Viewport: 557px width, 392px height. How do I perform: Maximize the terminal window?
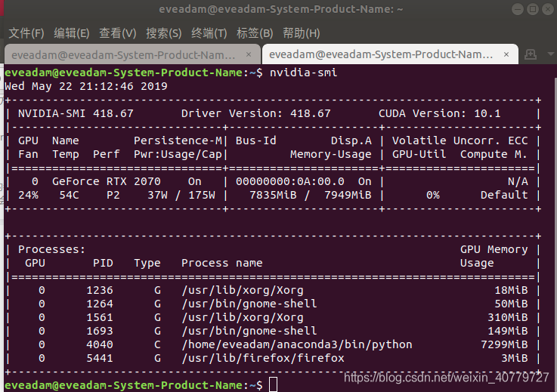(533, 9)
